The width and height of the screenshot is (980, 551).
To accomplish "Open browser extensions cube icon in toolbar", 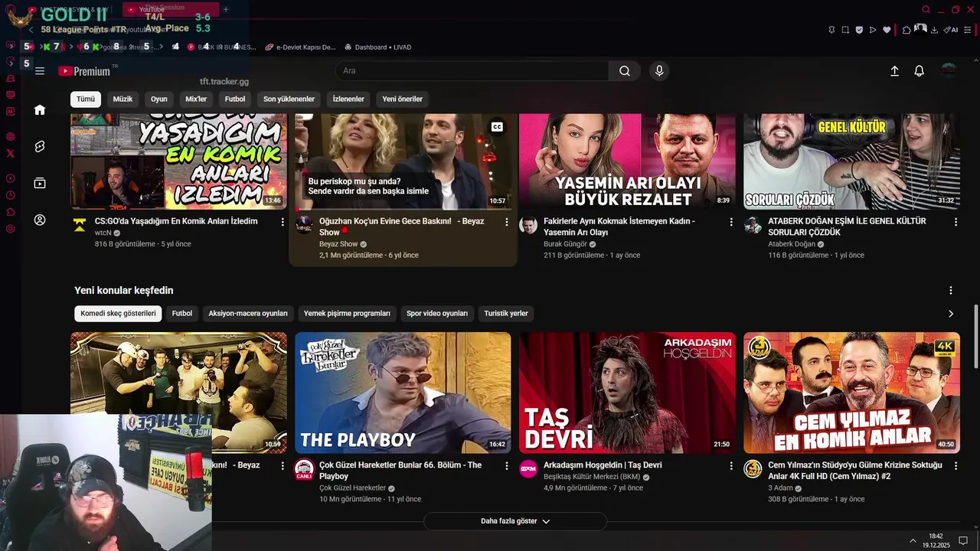I will [x=906, y=30].
